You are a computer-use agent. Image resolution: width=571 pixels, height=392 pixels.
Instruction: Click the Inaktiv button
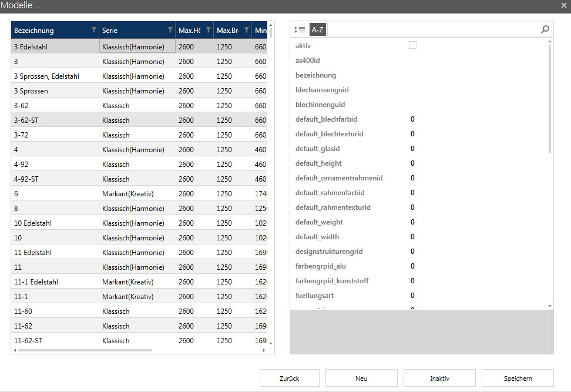[x=439, y=378]
